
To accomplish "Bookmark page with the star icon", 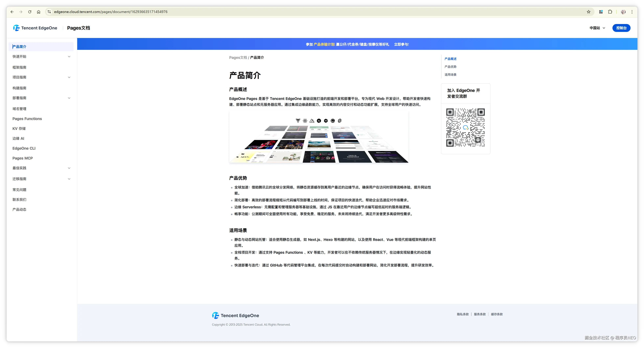I will pos(588,12).
